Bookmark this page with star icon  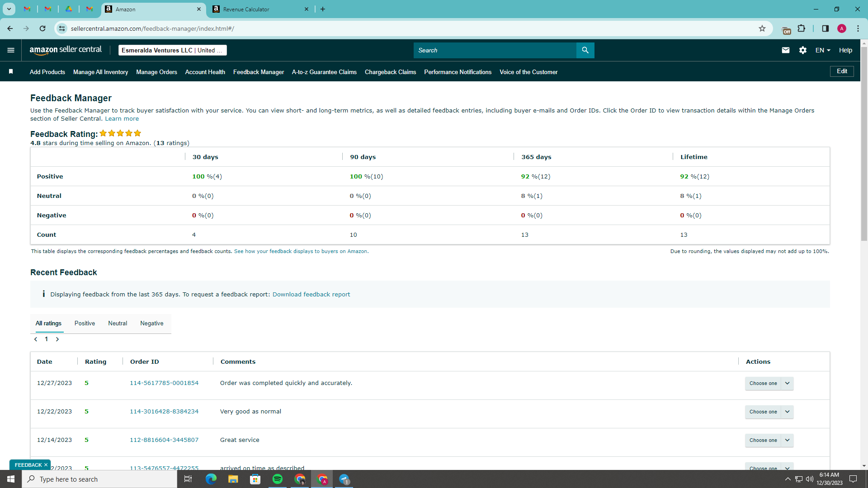coord(762,28)
